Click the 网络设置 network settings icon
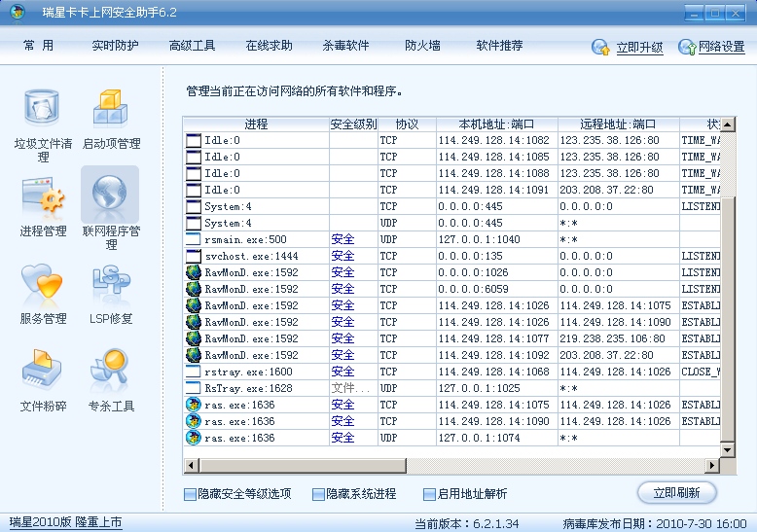Screen dimensions: 757x532 [687, 48]
